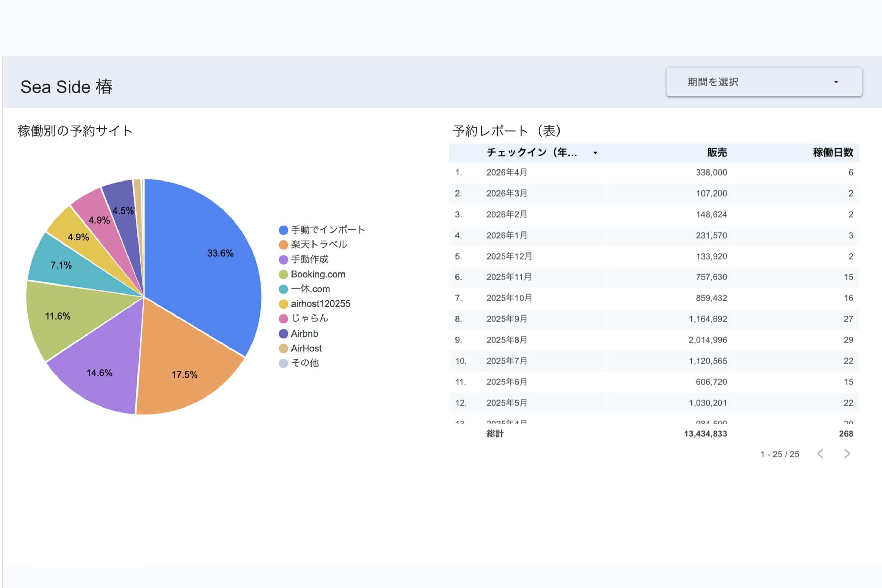Viewport: 882px width, 588px height.
Task: Open the 期間を選択 date range dropdown
Action: point(763,82)
